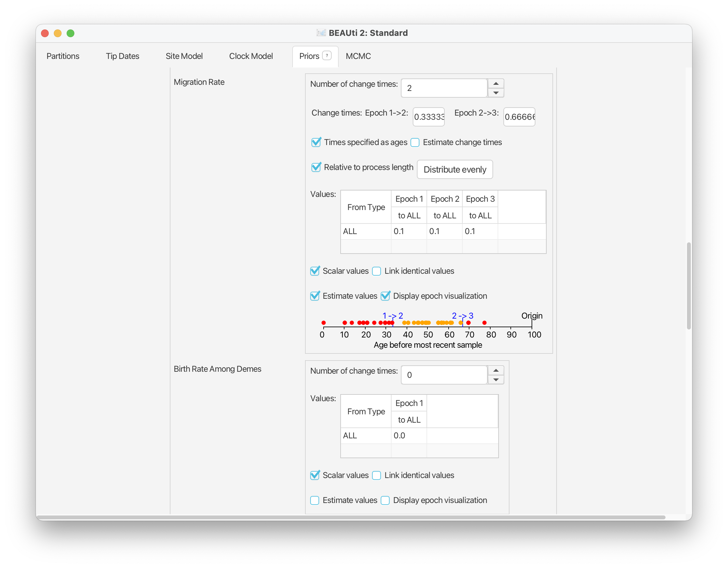Decrease Migration Rate change times spinner
The height and width of the screenshot is (568, 728).
(496, 93)
